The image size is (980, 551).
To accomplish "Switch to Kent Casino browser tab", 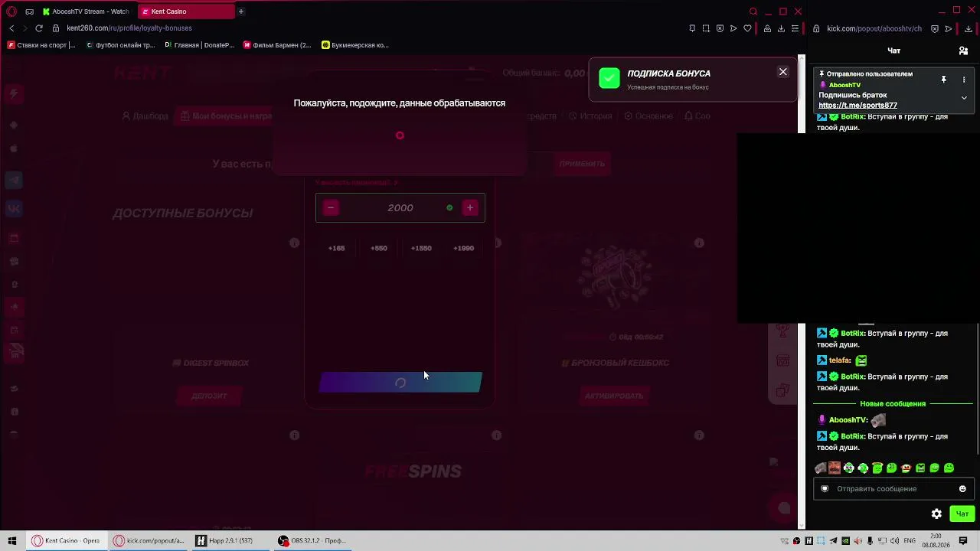I will tap(188, 11).
